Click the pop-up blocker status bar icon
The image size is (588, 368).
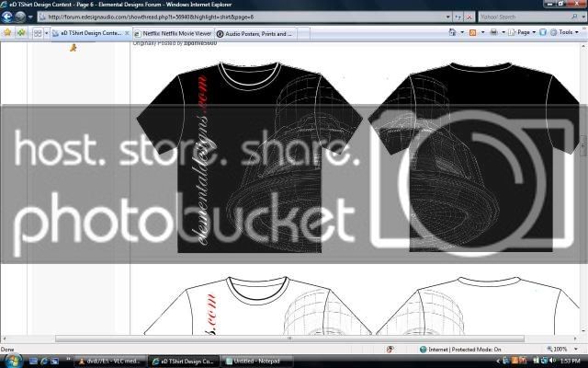[x=390, y=350]
